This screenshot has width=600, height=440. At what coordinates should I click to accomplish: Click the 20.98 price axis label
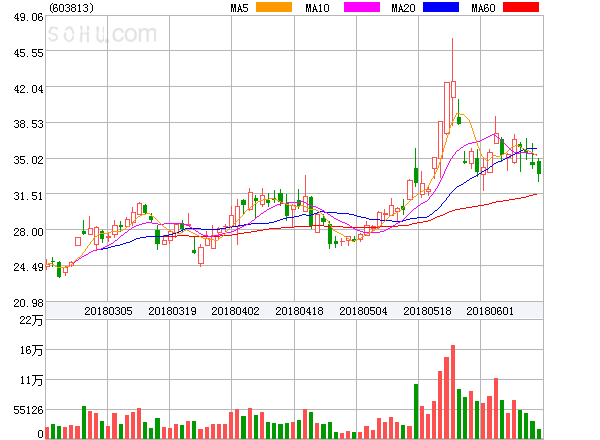(x=28, y=303)
